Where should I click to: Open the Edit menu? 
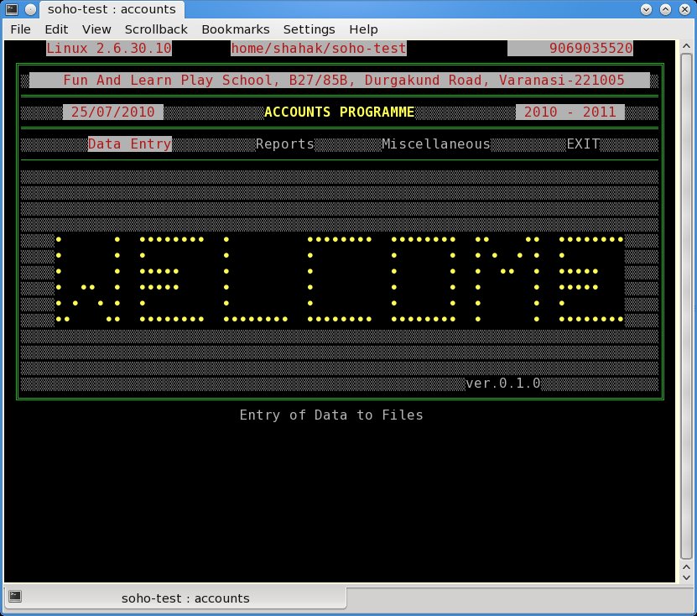[56, 29]
